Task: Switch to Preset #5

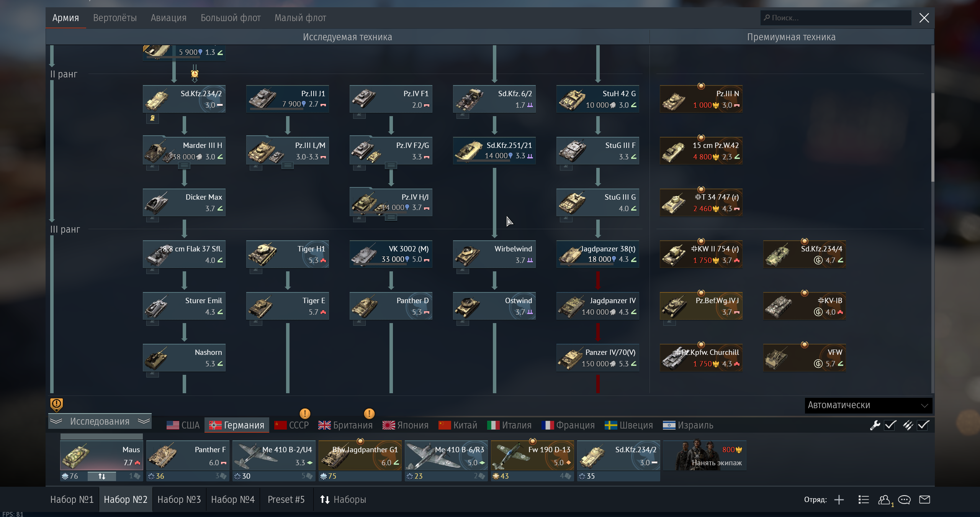Action: tap(286, 499)
